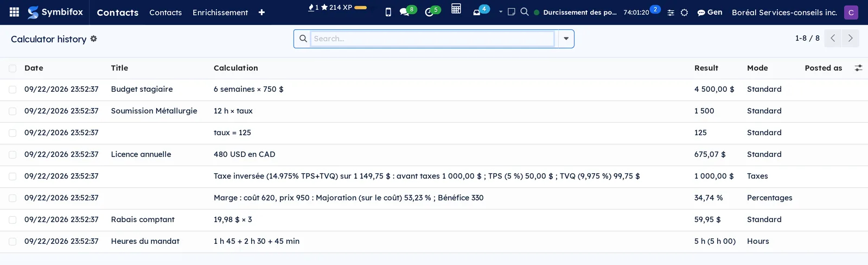868x265 pixels.
Task: Click the 5 h (5 h 00) result
Action: tap(715, 241)
